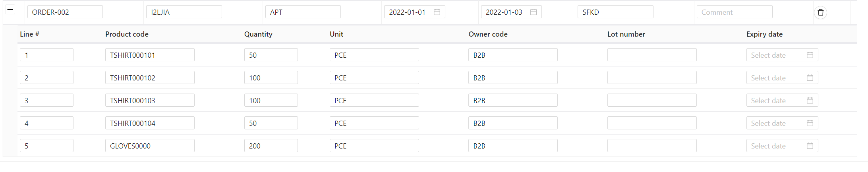Edit the ORDER-002 order number field
The image size is (868, 172).
[x=65, y=12]
